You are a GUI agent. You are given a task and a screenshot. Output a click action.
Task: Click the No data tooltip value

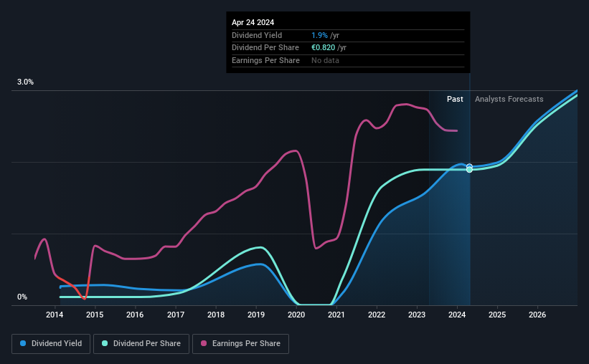coord(325,60)
